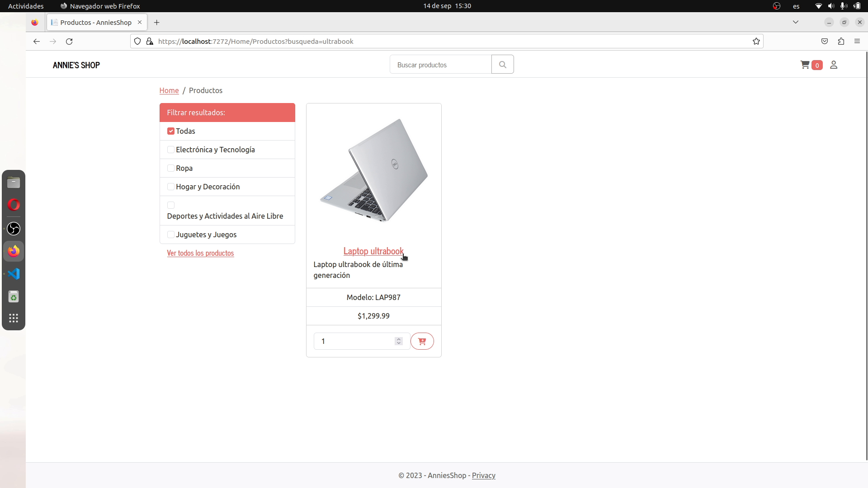This screenshot has width=868, height=488.
Task: Show the site security padlock info
Action: [150, 42]
